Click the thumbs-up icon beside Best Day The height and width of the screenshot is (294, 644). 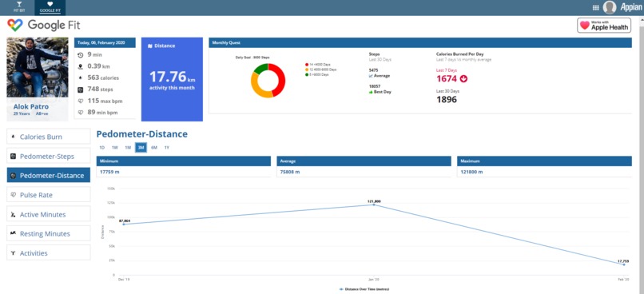pyautogui.click(x=371, y=92)
